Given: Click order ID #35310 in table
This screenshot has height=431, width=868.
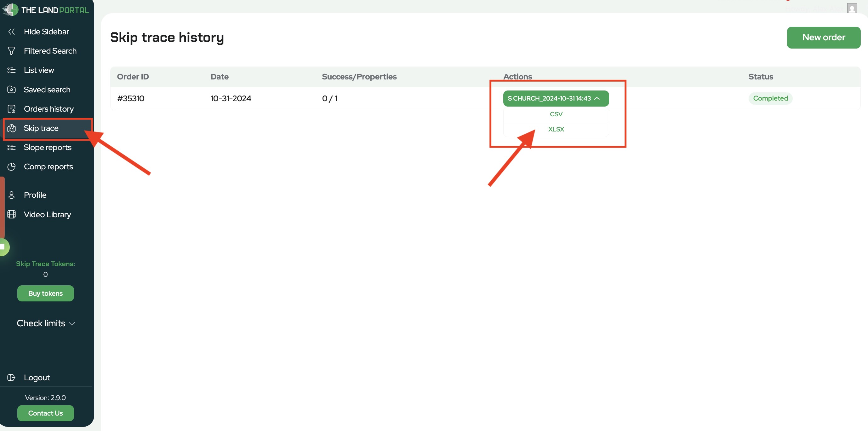Looking at the screenshot, I should point(131,98).
